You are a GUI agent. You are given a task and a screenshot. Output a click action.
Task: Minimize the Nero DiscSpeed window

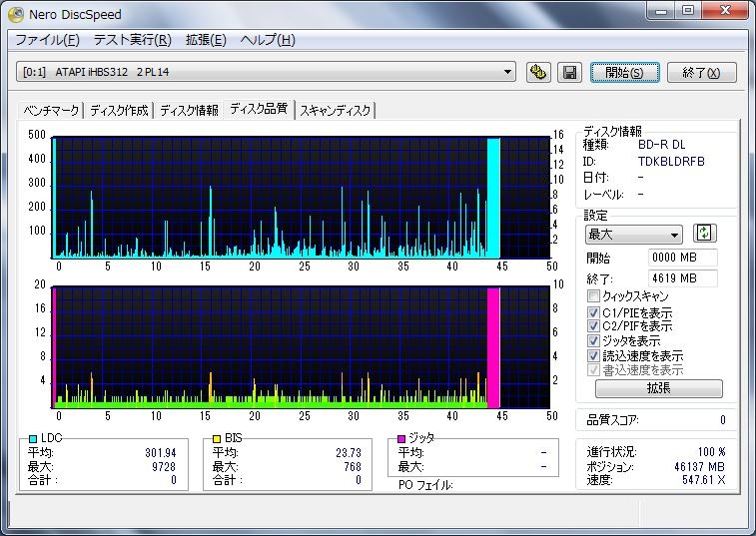pyautogui.click(x=661, y=11)
